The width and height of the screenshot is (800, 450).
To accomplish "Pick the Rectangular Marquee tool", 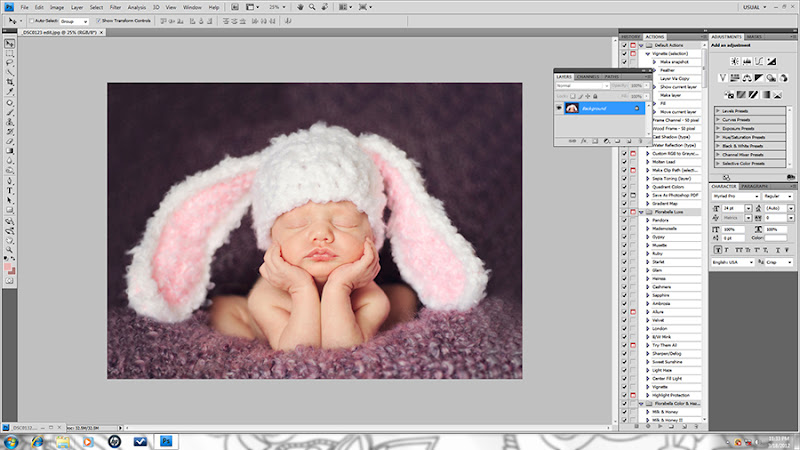I will pos(9,54).
